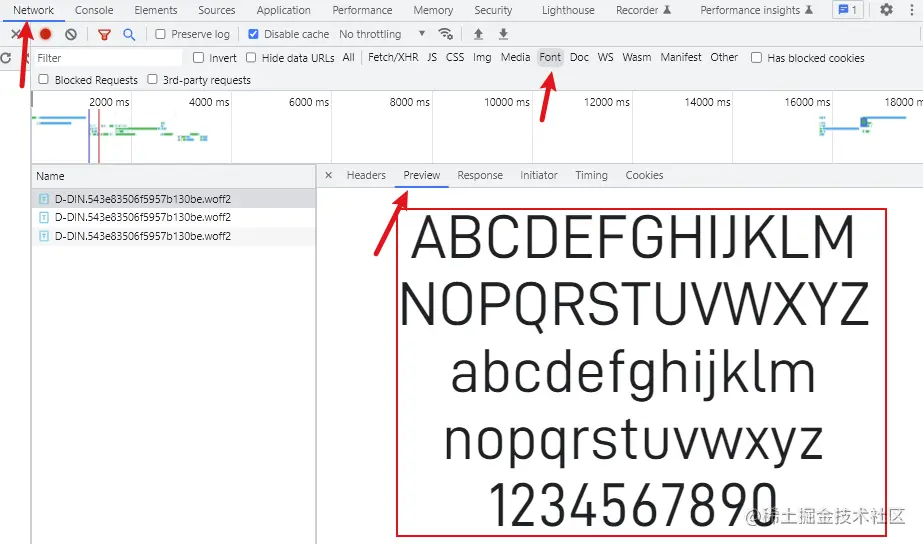Viewport: 923px width, 544px height.
Task: Export HAR file download arrow
Action: tap(503, 34)
